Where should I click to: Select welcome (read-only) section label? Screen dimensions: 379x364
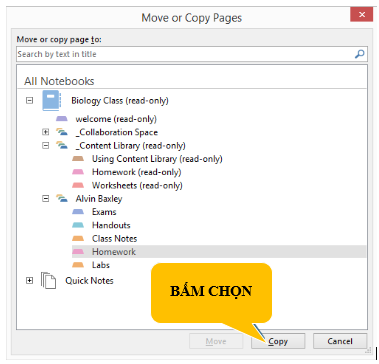pyautogui.click(x=116, y=119)
